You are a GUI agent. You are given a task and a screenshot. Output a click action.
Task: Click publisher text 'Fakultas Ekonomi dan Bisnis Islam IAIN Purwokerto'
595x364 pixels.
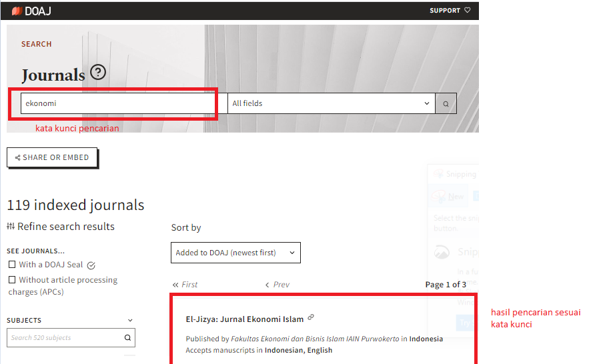(x=315, y=339)
